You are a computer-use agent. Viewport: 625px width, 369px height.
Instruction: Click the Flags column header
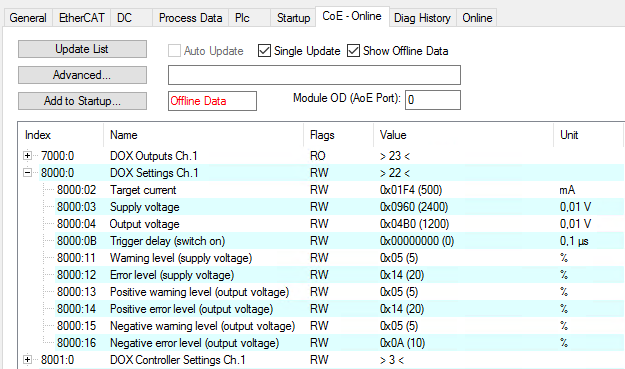[322, 135]
